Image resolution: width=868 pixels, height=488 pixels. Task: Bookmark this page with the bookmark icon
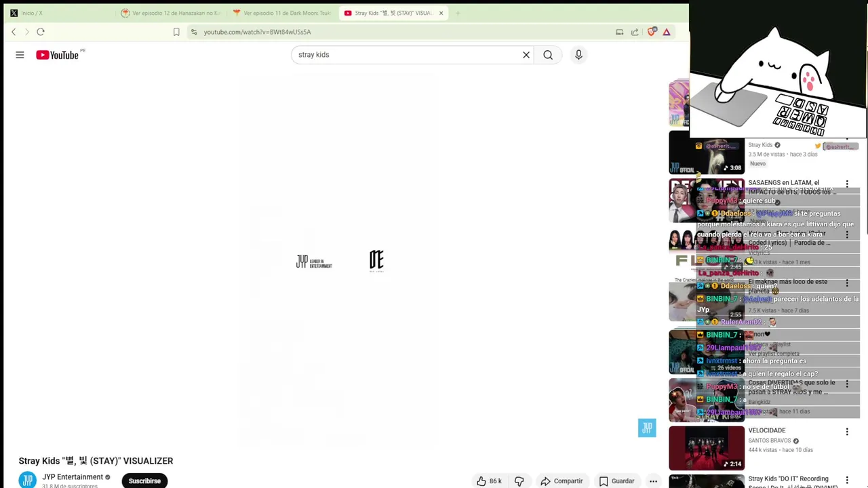176,32
